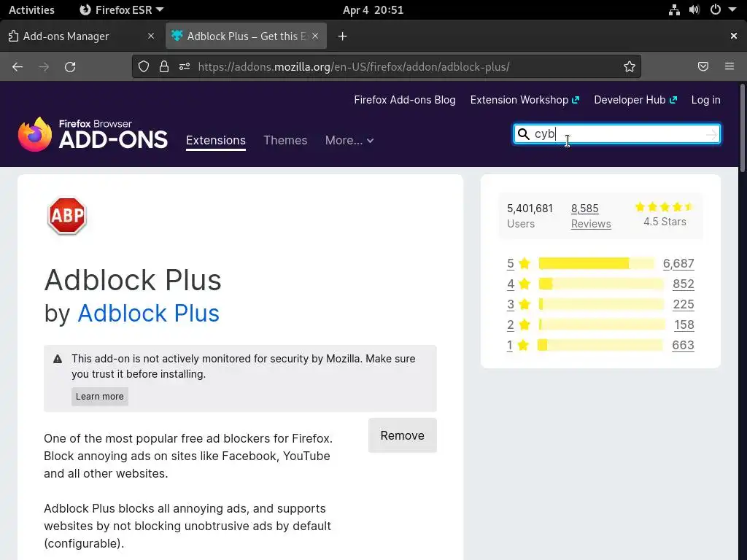Expand the More... navigation dropdown
The height and width of the screenshot is (560, 747).
[349, 141]
